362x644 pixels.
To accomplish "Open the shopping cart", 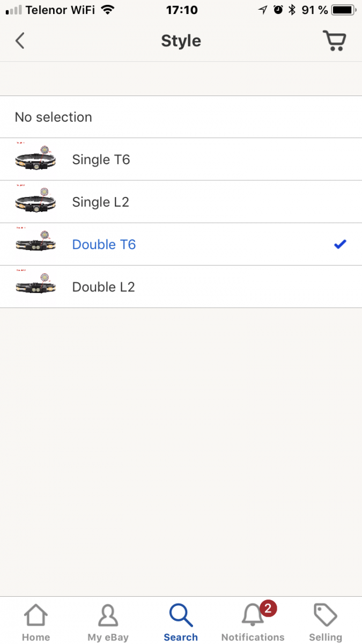I will 334,41.
